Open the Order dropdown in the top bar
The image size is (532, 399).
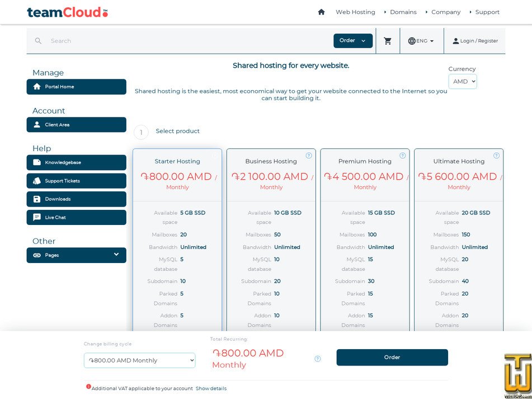353,41
